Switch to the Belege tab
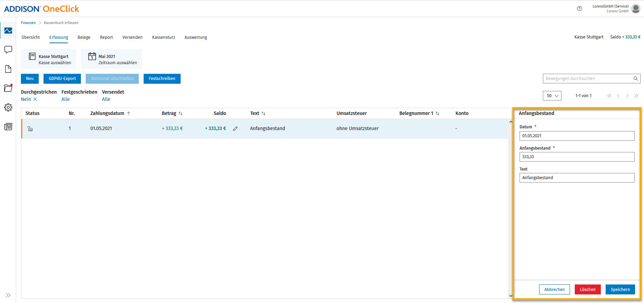 84,37
